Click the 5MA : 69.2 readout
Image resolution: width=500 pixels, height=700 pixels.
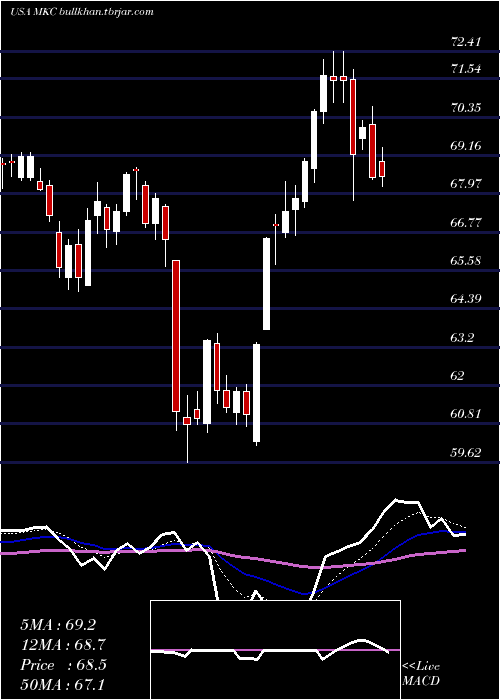[58, 625]
